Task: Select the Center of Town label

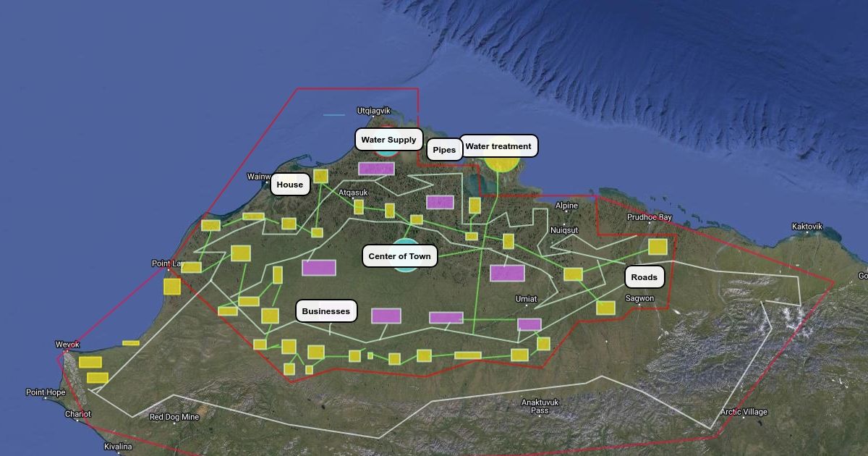Action: click(x=399, y=256)
